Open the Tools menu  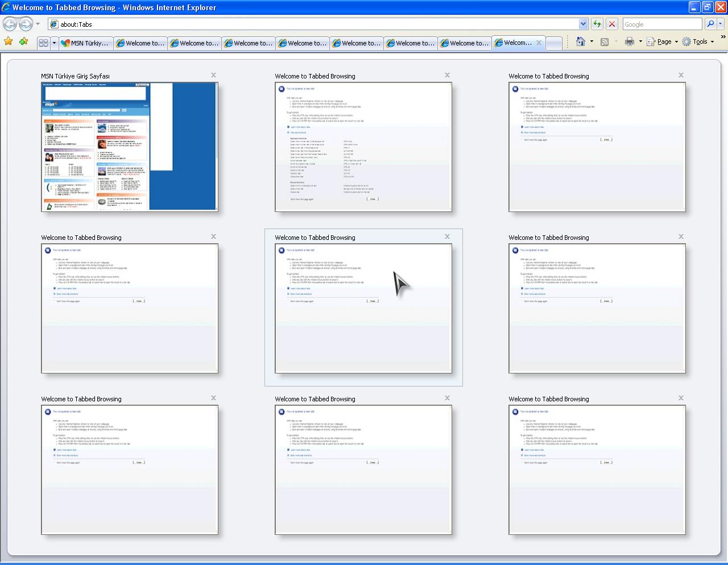[x=698, y=41]
